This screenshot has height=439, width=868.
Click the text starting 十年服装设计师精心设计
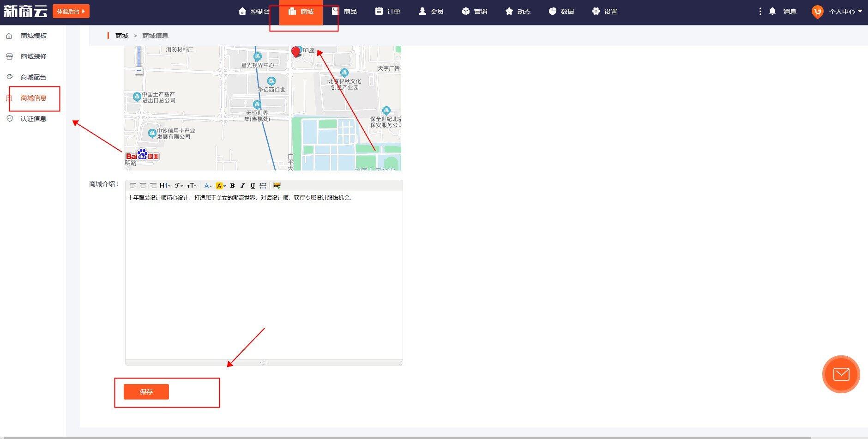click(x=241, y=198)
